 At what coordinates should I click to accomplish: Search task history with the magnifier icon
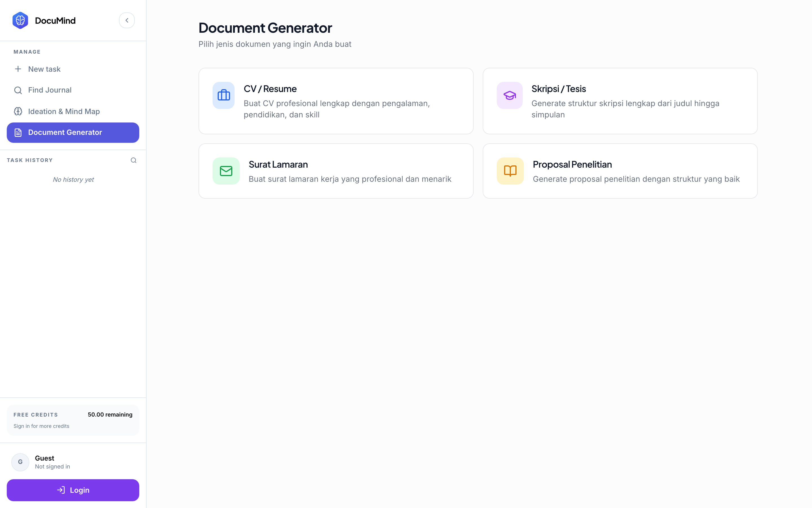pyautogui.click(x=134, y=160)
